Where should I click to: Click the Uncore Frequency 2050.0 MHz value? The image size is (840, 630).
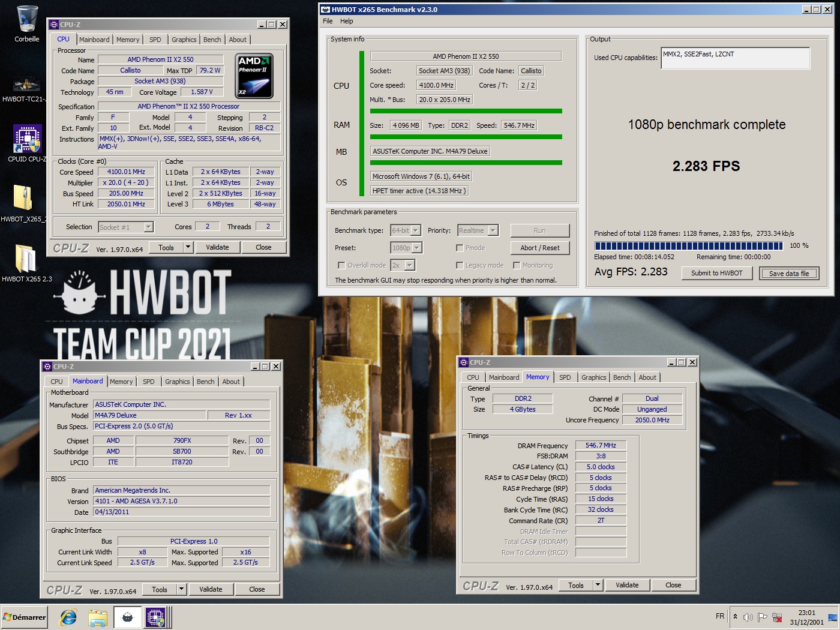pos(652,420)
